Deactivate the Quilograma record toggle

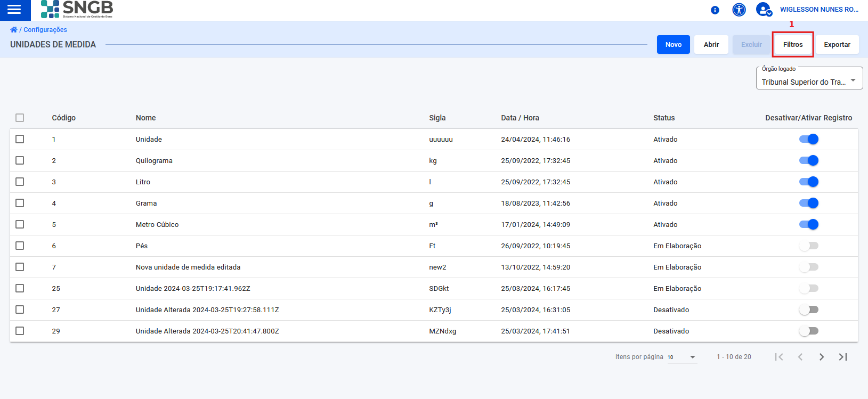809,160
